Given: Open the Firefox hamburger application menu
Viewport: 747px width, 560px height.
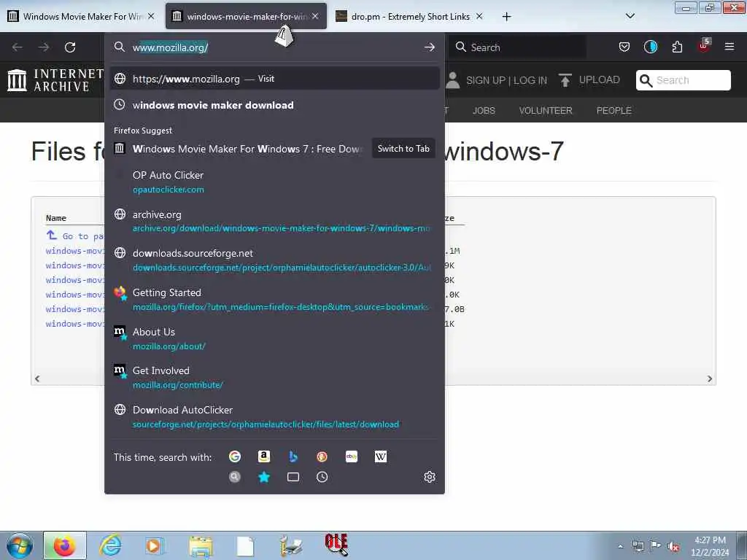Looking at the screenshot, I should 729,47.
